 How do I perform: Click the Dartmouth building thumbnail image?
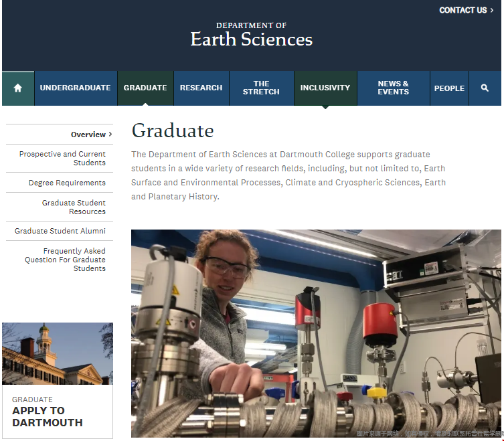point(58,354)
